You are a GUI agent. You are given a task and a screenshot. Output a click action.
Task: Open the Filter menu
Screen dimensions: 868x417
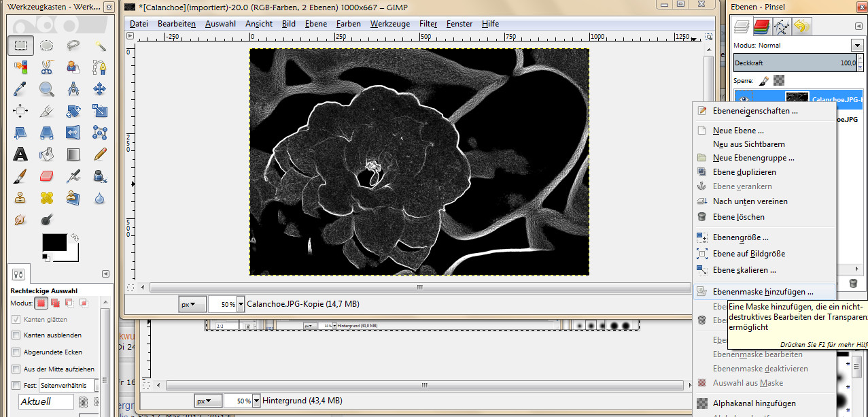[x=428, y=24]
